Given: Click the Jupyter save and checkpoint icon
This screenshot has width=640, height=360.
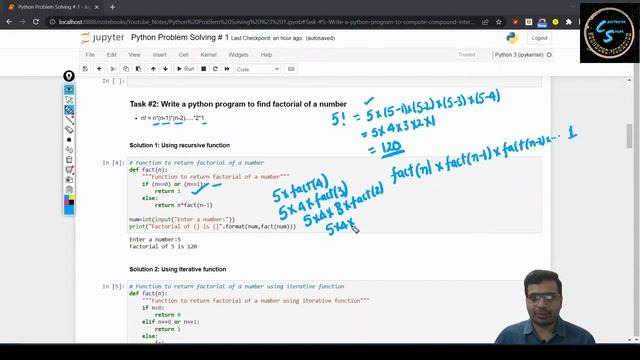Looking at the screenshot, I should pos(85,69).
